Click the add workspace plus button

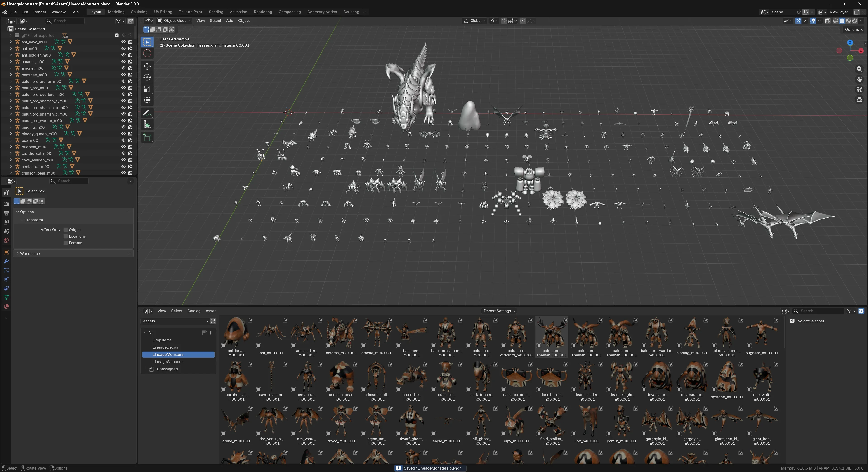(366, 12)
